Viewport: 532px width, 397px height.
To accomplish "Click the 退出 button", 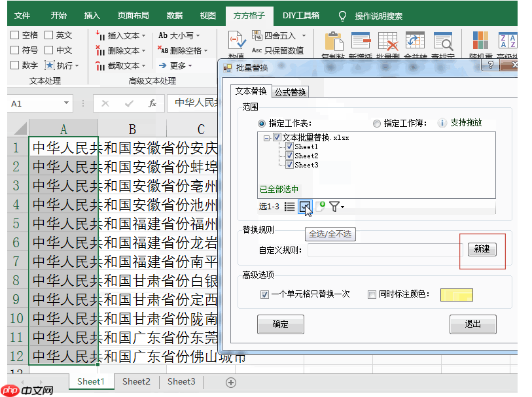I will (472, 324).
